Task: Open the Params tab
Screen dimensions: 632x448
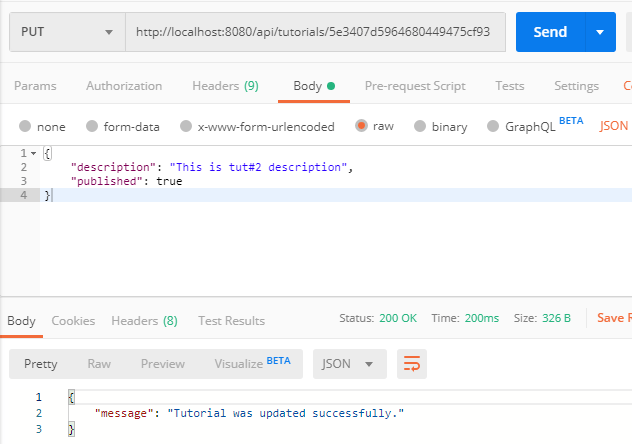Action: [35, 86]
